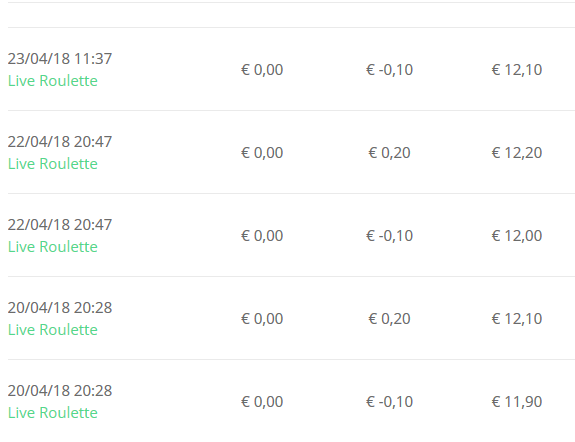Image resolution: width=575 pixels, height=442 pixels.
Task: Click € 12,10 balance in the 20/04/18 row
Action: pyautogui.click(x=517, y=319)
